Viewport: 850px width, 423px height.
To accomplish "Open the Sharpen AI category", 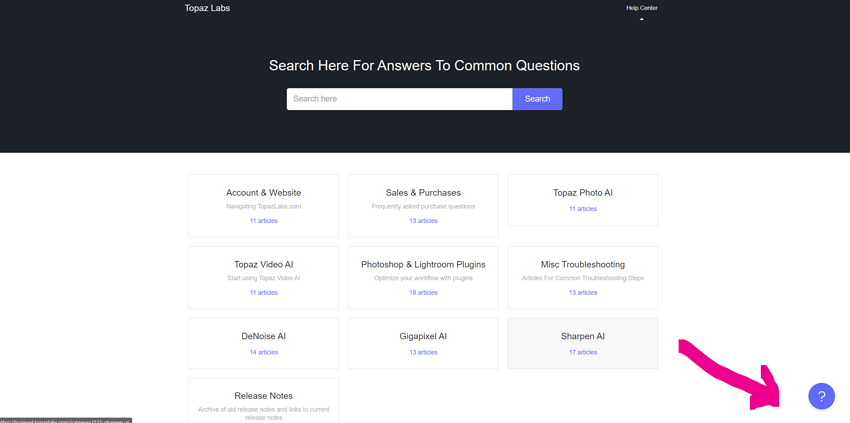I will coord(582,337).
